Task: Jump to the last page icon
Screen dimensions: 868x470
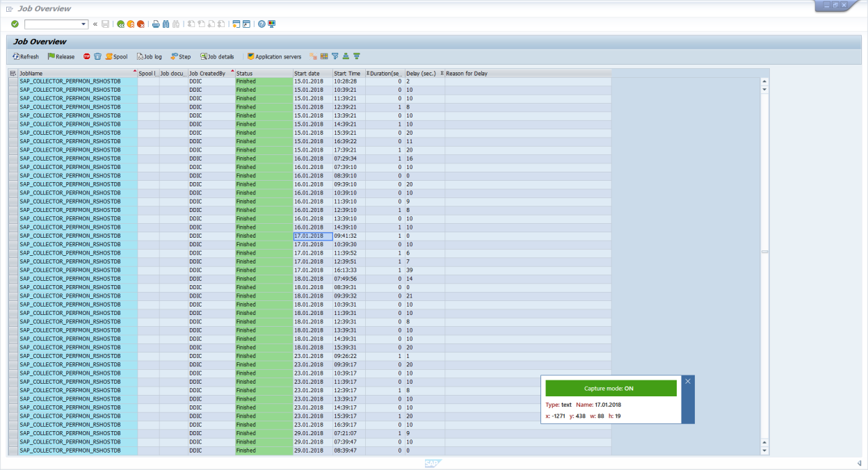Action: [220, 24]
